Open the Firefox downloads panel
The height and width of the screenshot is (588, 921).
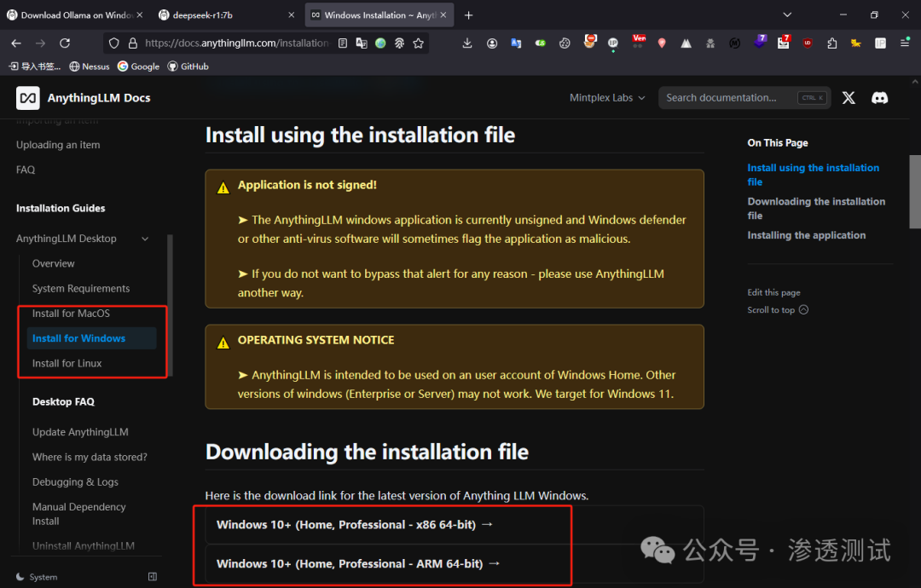pyautogui.click(x=467, y=43)
